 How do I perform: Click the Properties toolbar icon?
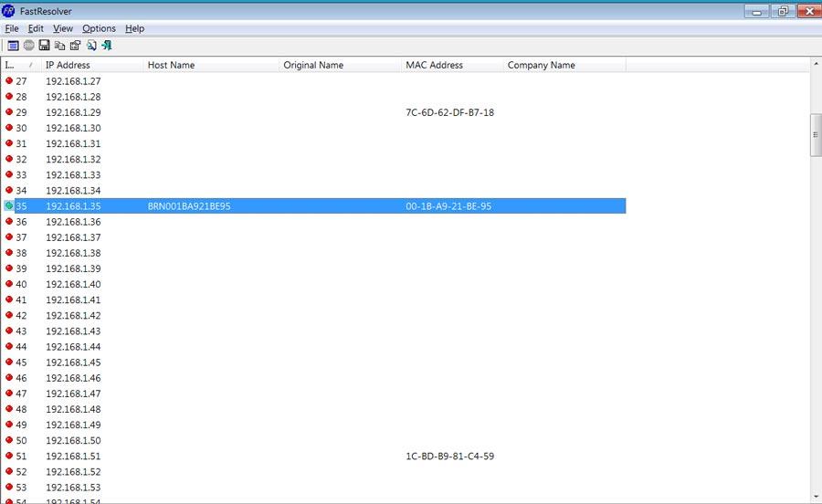click(x=76, y=46)
